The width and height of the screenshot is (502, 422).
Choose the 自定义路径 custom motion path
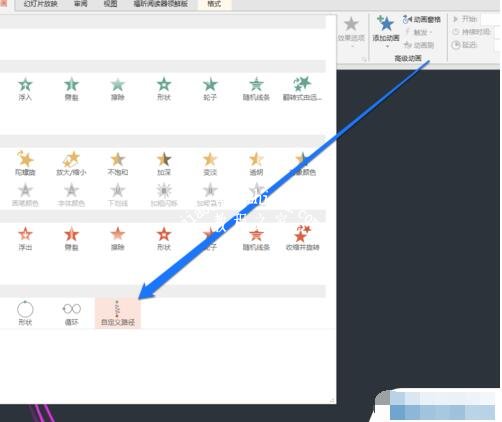[118, 313]
